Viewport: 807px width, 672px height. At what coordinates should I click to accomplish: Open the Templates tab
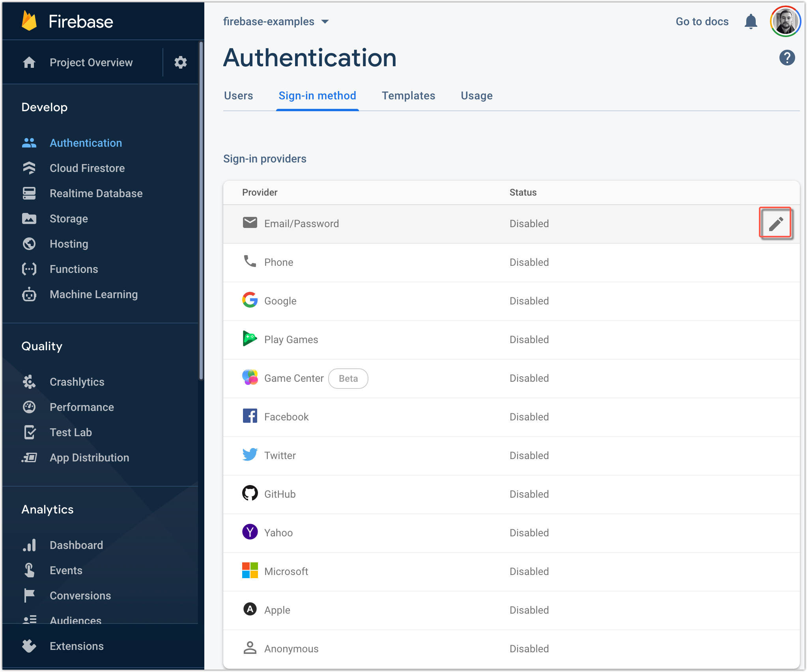pos(409,96)
